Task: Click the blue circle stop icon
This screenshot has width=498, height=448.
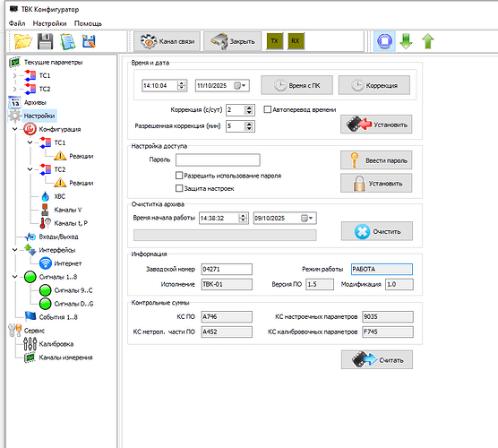Action: coord(384,41)
